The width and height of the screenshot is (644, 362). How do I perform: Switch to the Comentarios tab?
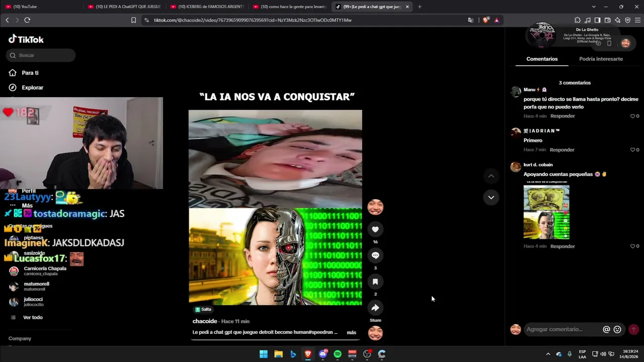coord(542,59)
